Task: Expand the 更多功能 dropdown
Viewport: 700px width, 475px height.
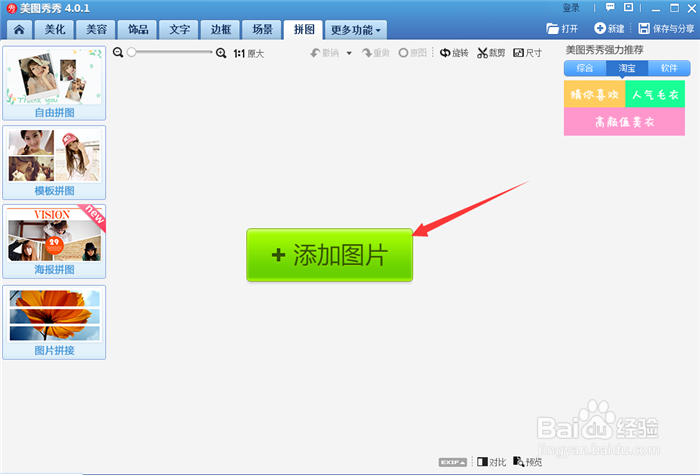Action: 356,30
